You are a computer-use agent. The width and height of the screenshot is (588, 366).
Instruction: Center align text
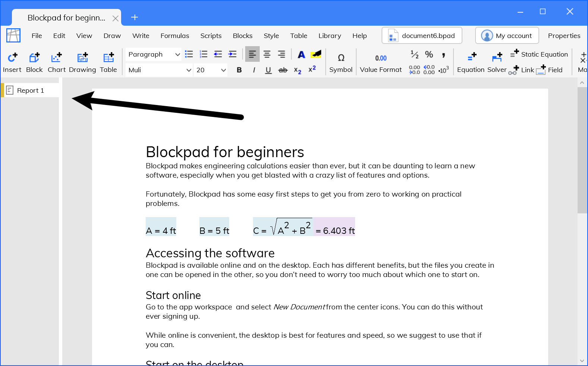(x=267, y=54)
